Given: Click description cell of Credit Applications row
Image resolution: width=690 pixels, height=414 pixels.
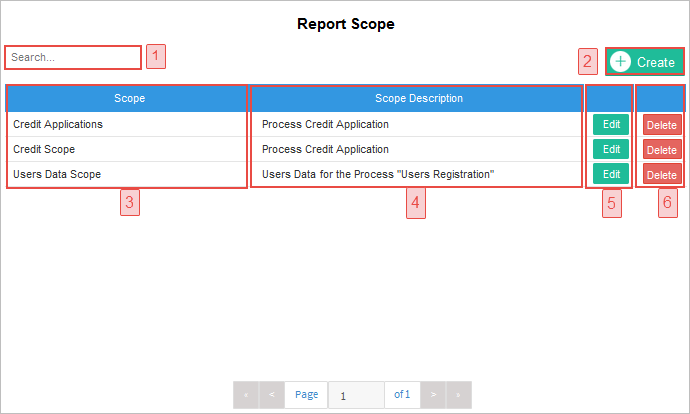Looking at the screenshot, I should (325, 124).
